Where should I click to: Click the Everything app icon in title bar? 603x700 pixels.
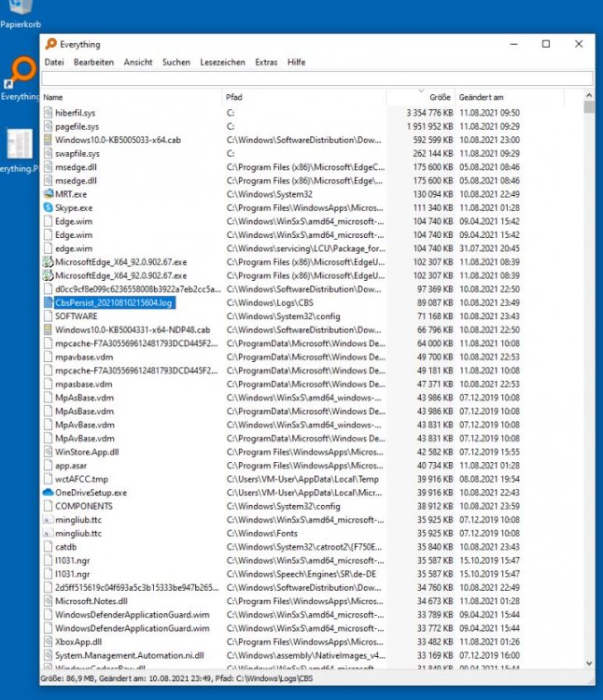click(x=51, y=44)
